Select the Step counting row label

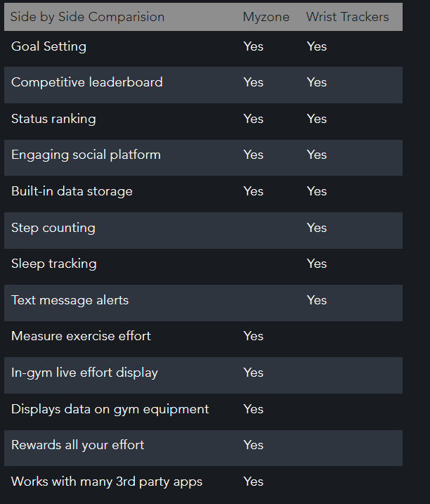[53, 228]
